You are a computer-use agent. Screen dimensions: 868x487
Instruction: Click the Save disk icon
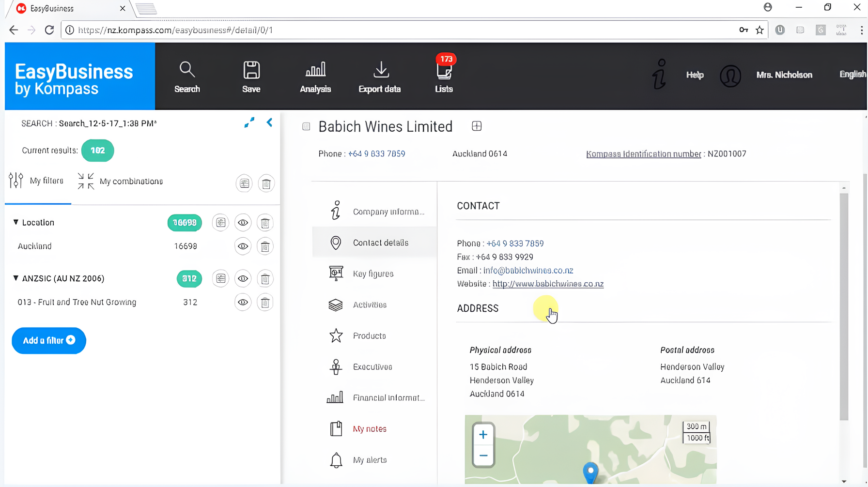[251, 76]
